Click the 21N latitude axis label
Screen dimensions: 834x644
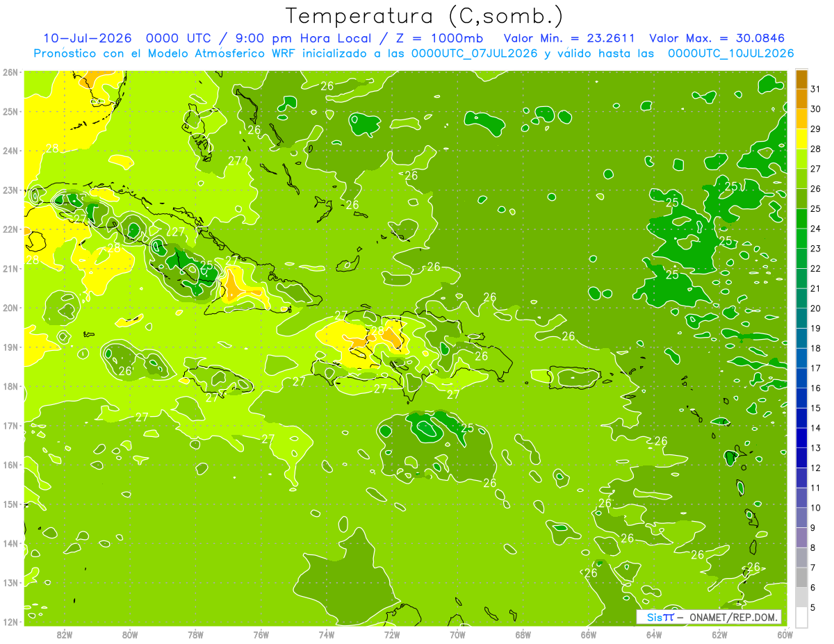coord(10,268)
